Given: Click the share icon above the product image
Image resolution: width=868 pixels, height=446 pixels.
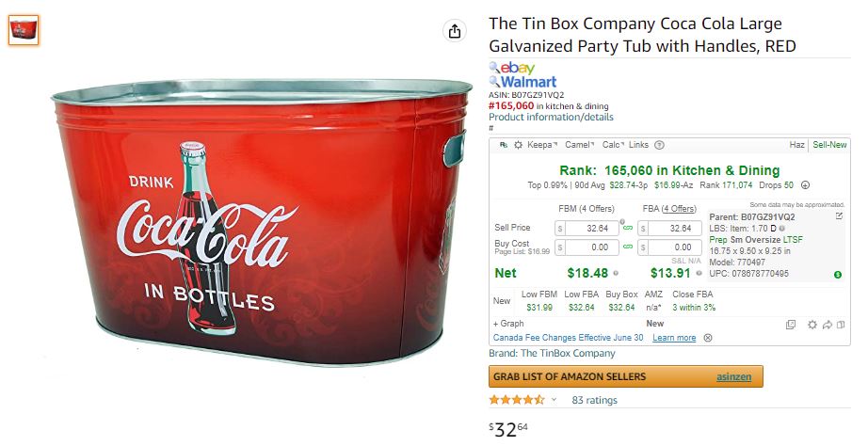Looking at the screenshot, I should (455, 31).
